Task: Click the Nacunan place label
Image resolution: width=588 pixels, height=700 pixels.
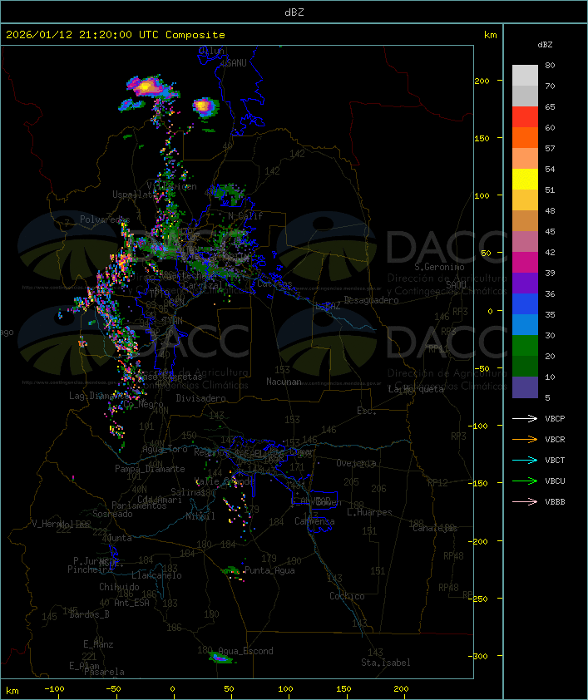Action: tap(284, 382)
